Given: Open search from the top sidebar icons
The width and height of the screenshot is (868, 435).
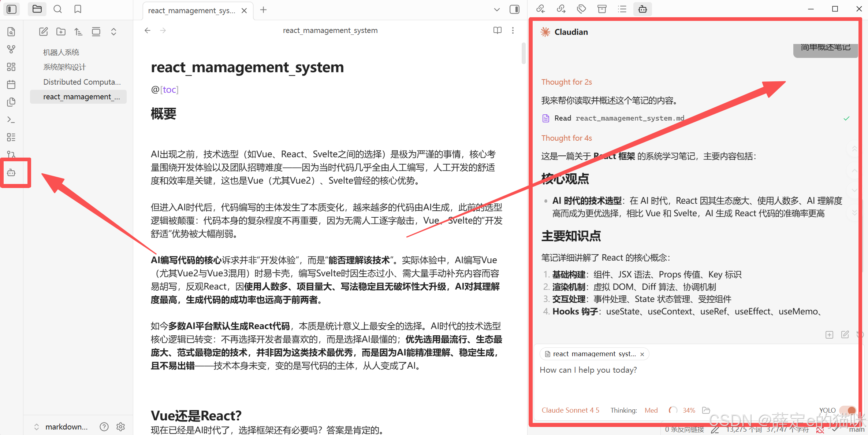Looking at the screenshot, I should pos(57,9).
